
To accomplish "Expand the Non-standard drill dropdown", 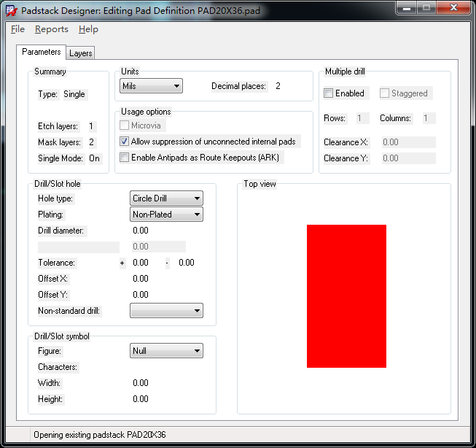I will point(166,311).
